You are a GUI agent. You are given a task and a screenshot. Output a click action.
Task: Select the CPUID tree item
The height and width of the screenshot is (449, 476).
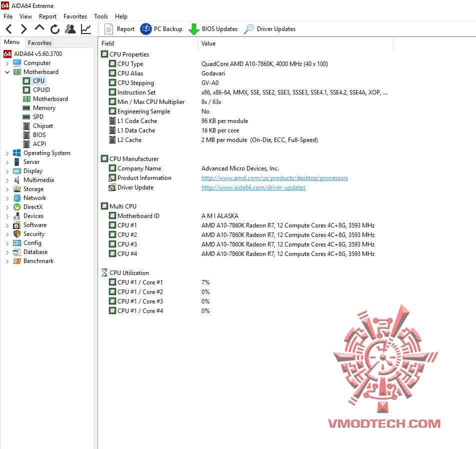point(36,90)
